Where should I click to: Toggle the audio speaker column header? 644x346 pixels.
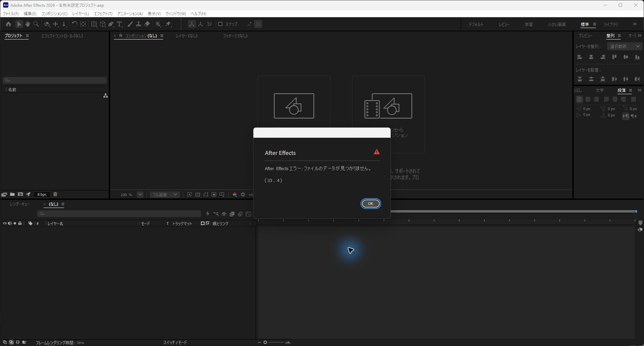10,223
